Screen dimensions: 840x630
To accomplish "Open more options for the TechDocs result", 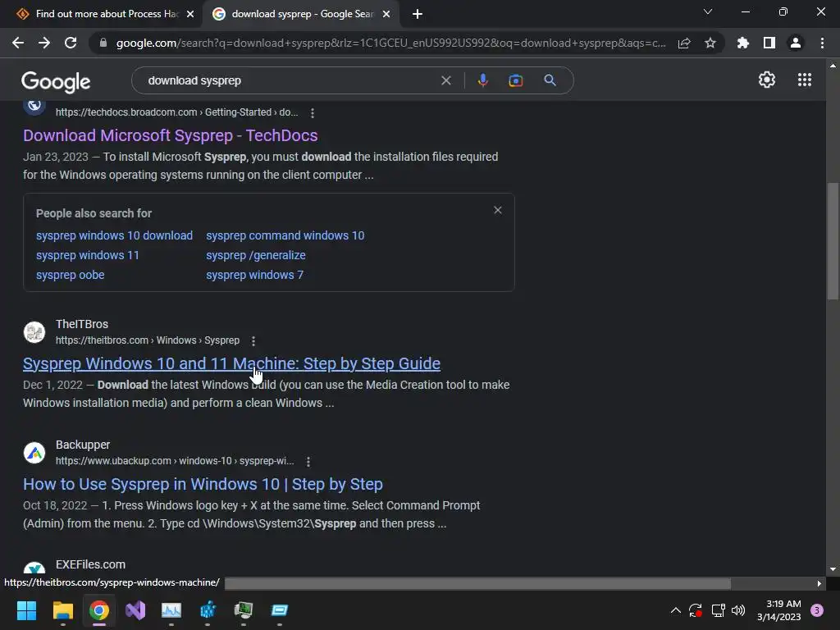I will (x=313, y=113).
